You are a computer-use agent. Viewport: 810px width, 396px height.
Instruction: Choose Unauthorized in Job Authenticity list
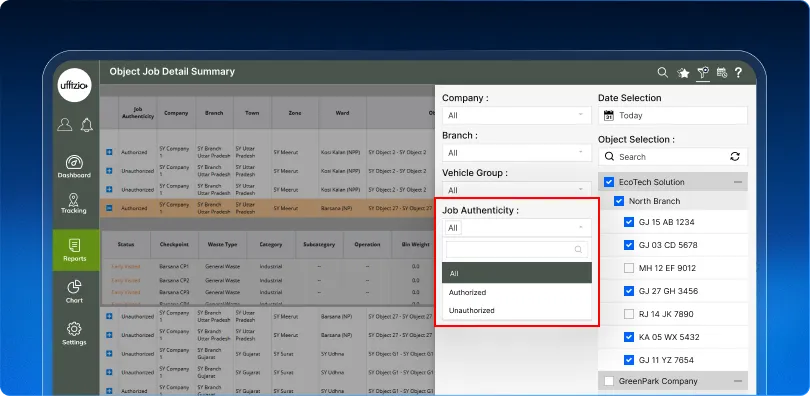click(x=517, y=310)
